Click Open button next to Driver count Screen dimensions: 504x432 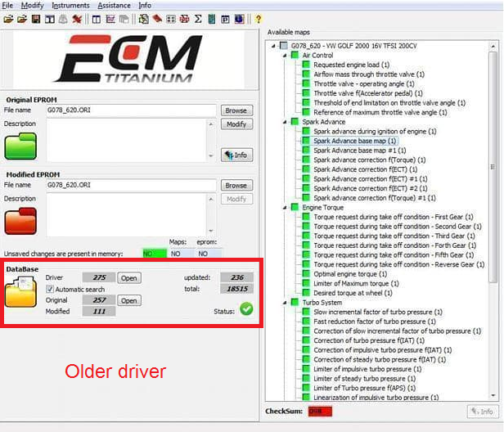(x=129, y=278)
